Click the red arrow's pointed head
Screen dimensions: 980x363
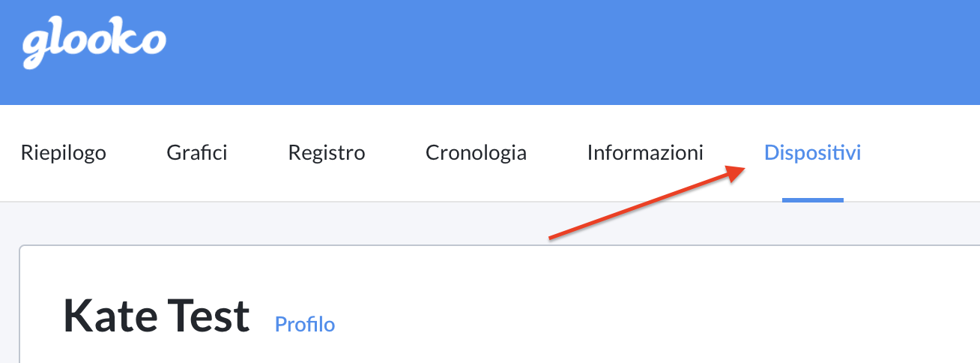pos(738,172)
